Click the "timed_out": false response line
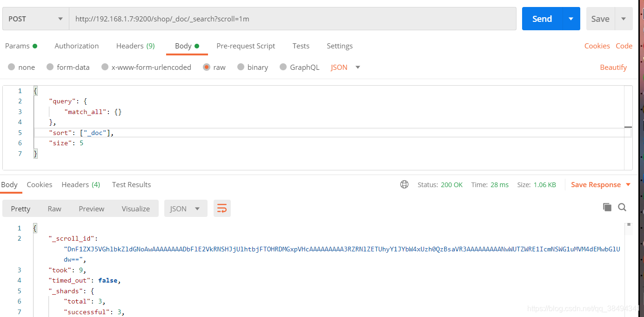 (x=85, y=280)
